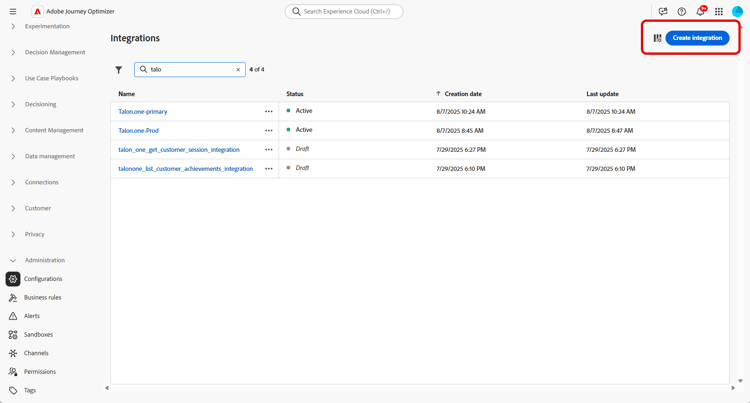Click the Configurations gear icon
Image resolution: width=750 pixels, height=403 pixels.
point(13,279)
